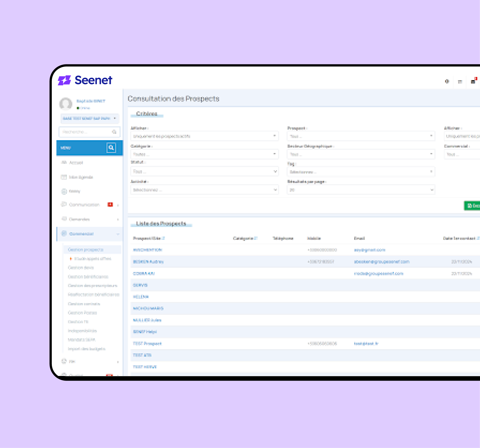Open the settings gear icon in header

coord(447,81)
